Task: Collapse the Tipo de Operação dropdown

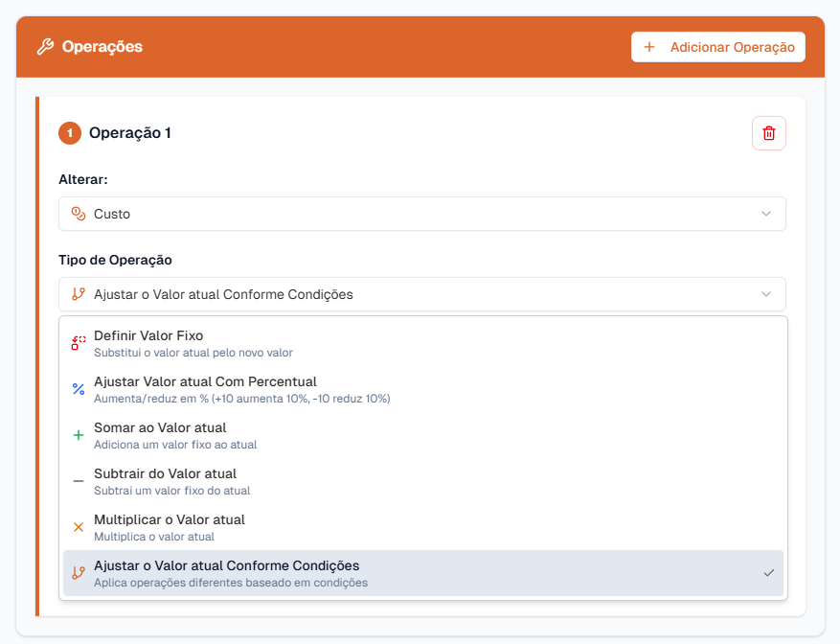Action: click(421, 294)
